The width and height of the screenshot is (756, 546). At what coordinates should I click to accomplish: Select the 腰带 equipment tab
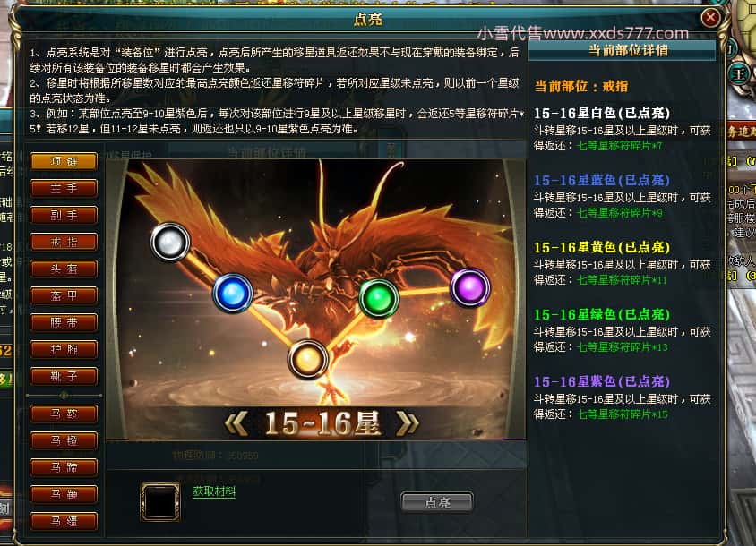pyautogui.click(x=64, y=322)
